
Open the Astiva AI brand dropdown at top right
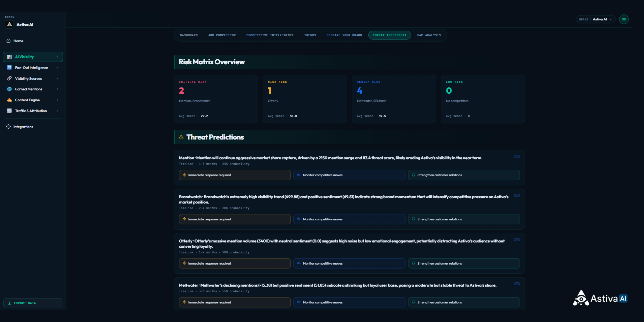click(x=596, y=19)
